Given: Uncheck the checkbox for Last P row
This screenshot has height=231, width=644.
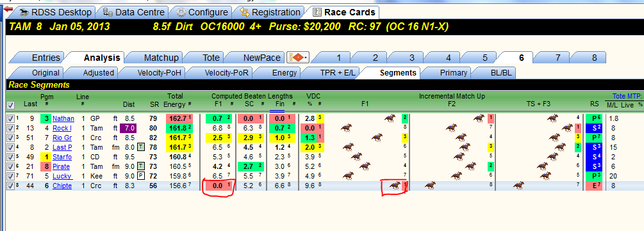Looking at the screenshot, I should pos(10,147).
